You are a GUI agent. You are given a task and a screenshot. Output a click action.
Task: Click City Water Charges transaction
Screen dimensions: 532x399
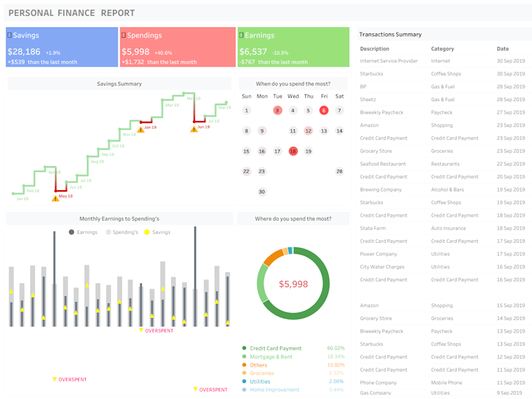382,267
